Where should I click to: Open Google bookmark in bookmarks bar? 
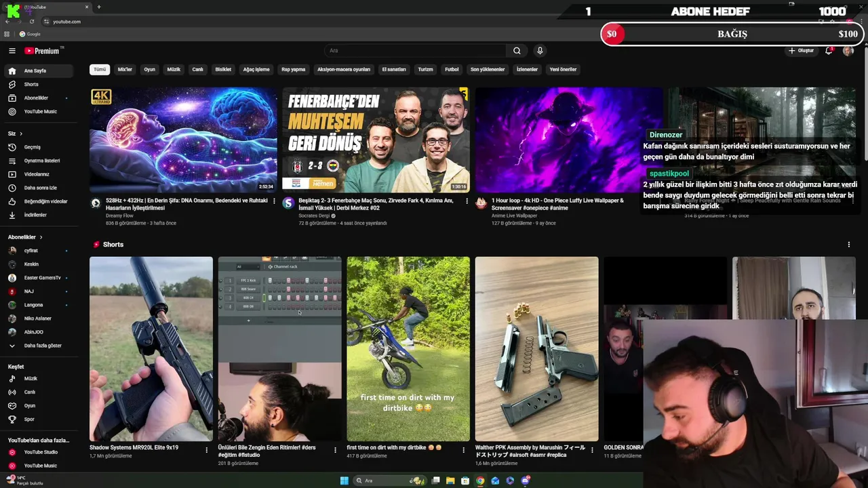[x=30, y=34]
